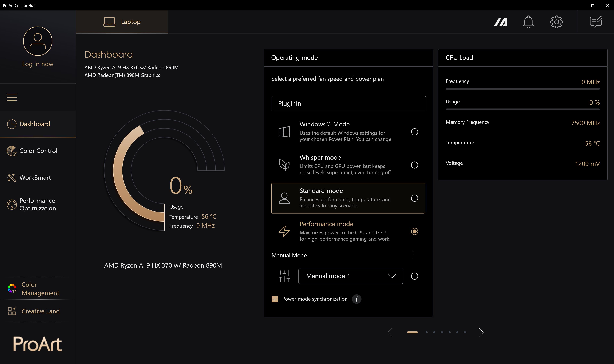
Task: Click the user profile avatar icon
Action: pyautogui.click(x=38, y=41)
